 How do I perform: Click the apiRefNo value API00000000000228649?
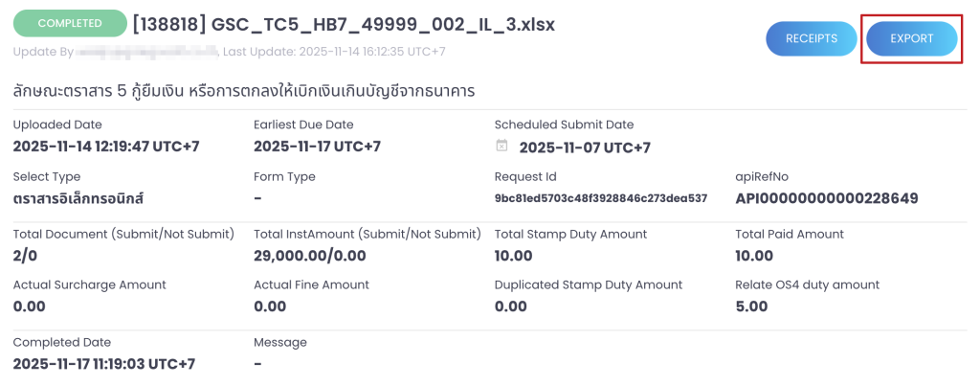click(x=826, y=198)
